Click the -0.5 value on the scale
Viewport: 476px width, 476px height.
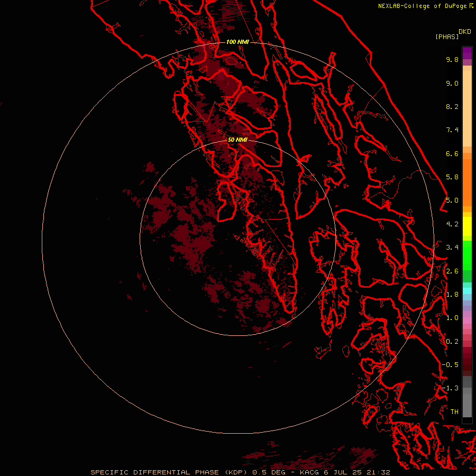(450, 365)
